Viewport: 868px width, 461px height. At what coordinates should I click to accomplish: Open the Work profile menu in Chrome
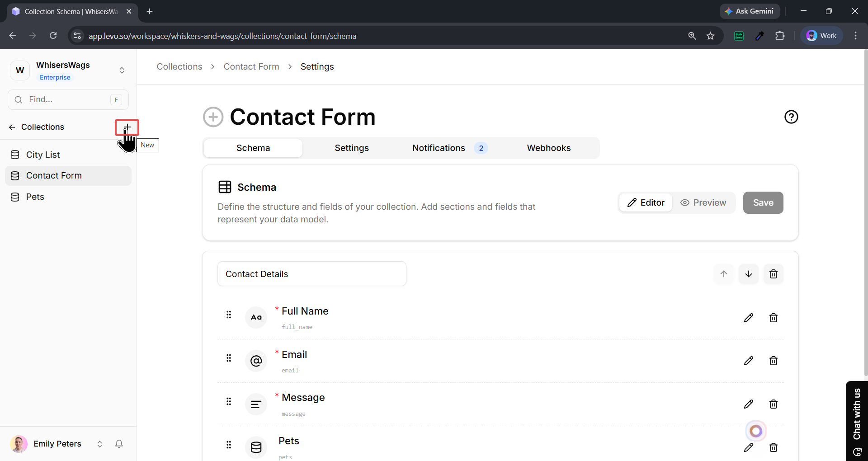(821, 36)
